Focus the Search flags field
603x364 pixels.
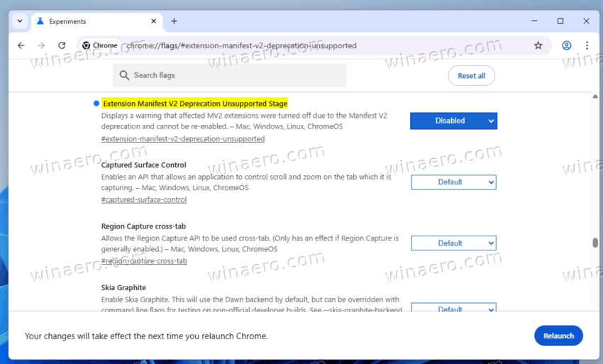(x=230, y=75)
